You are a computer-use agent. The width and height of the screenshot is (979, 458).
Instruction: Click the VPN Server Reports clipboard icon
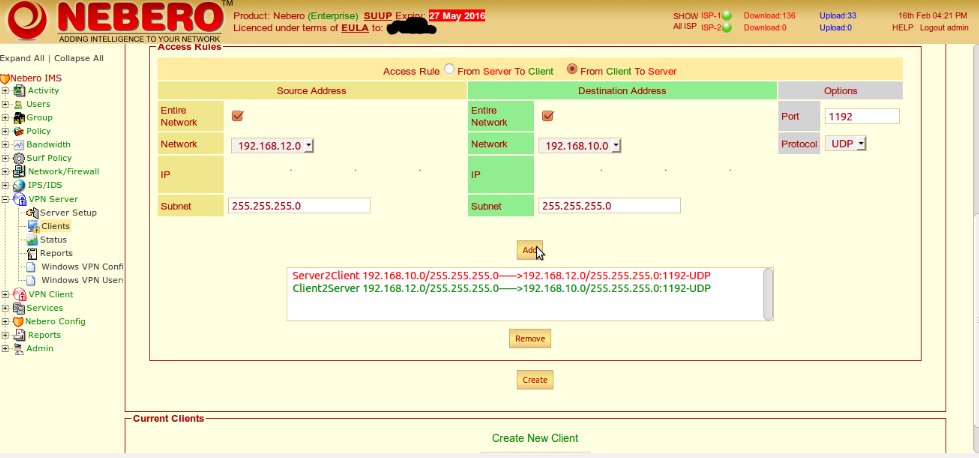tap(32, 253)
